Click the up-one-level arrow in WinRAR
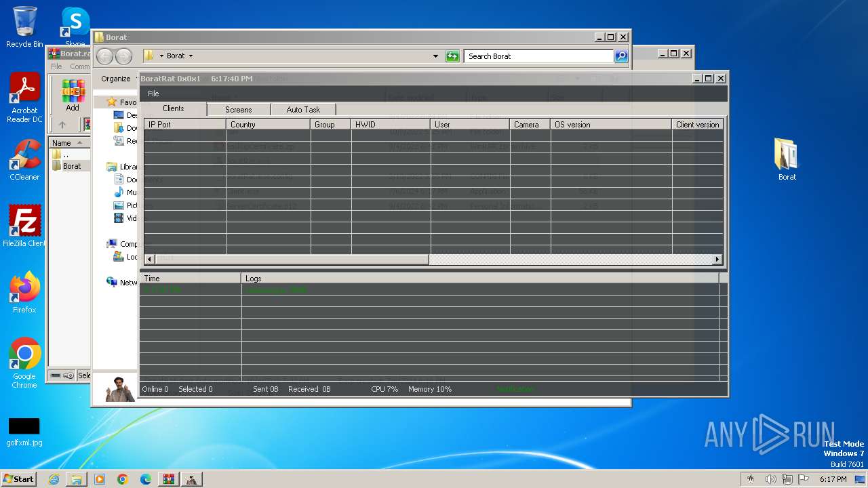This screenshot has height=488, width=868. point(62,125)
